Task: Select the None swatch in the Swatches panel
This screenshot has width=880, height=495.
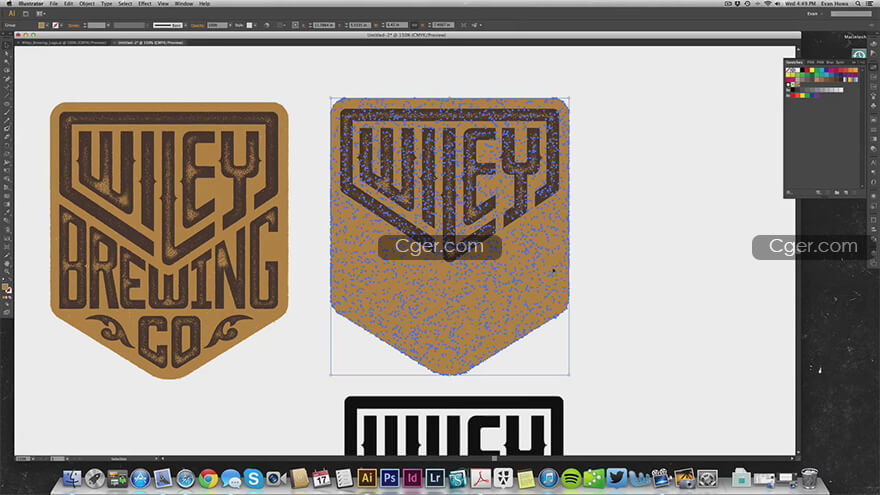Action: pos(787,70)
